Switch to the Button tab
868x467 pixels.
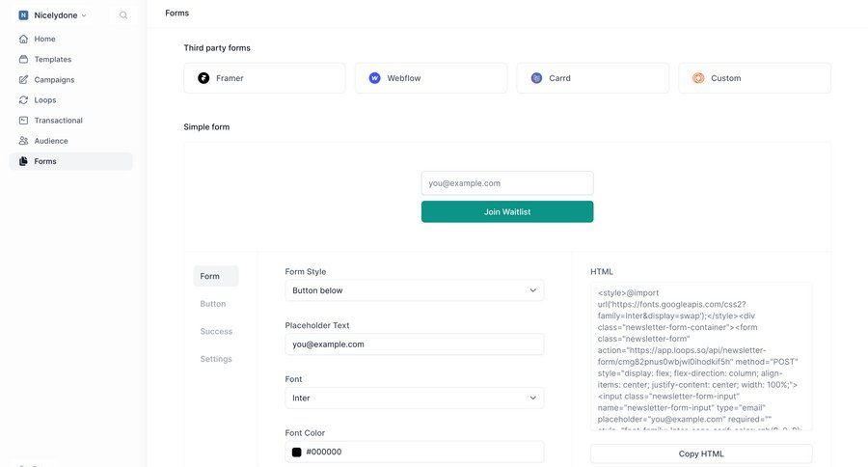pyautogui.click(x=213, y=304)
